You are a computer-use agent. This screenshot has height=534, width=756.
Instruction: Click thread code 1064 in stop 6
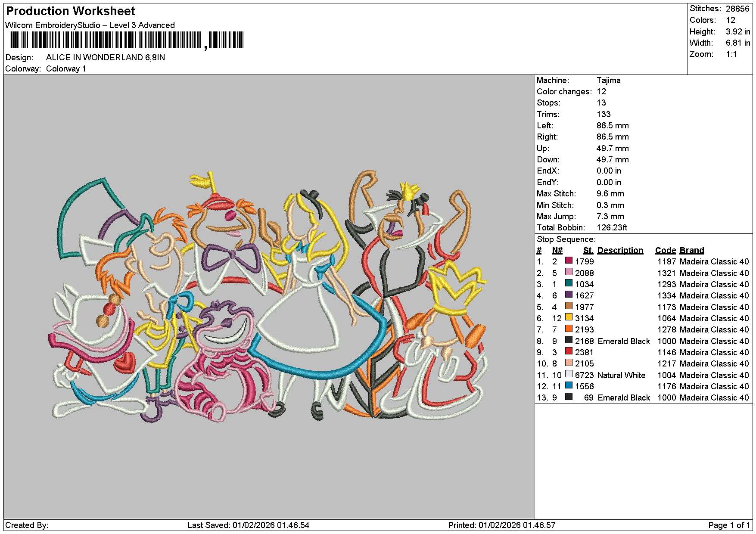point(667,318)
